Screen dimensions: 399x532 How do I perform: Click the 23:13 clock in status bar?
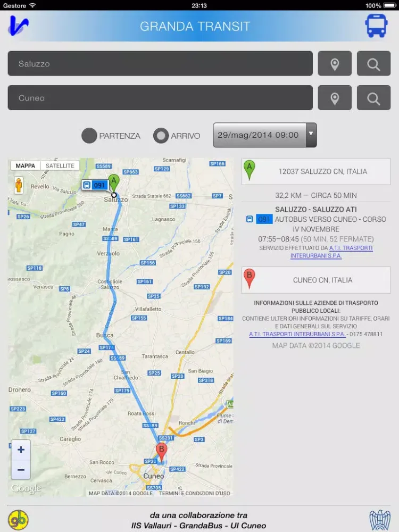coord(199,5)
